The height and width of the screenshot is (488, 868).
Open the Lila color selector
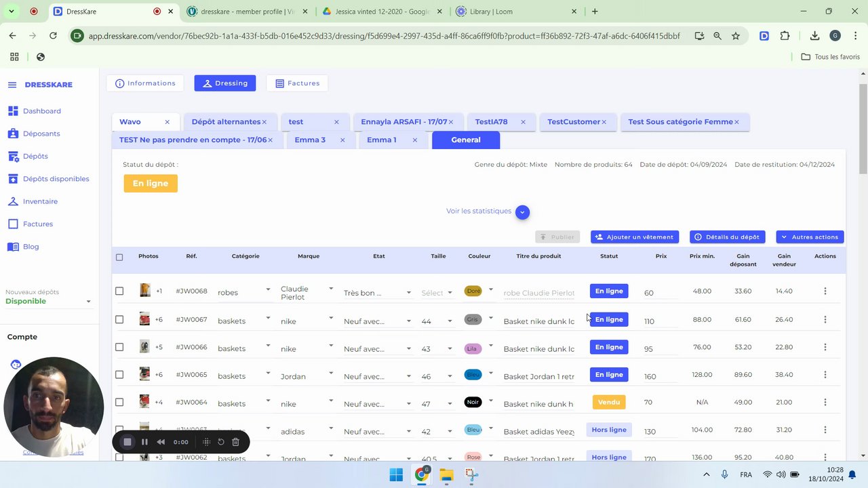[478, 348]
